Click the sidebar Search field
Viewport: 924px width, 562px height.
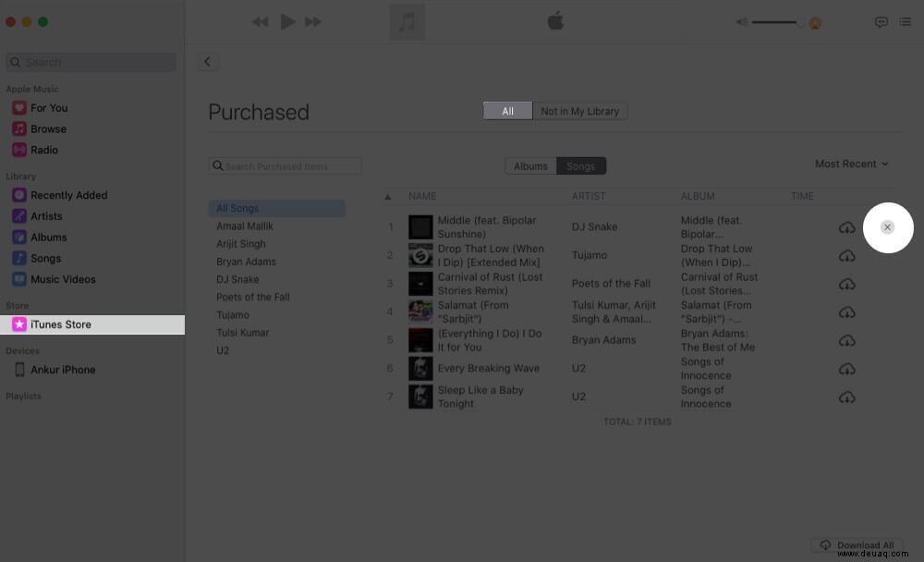91,62
